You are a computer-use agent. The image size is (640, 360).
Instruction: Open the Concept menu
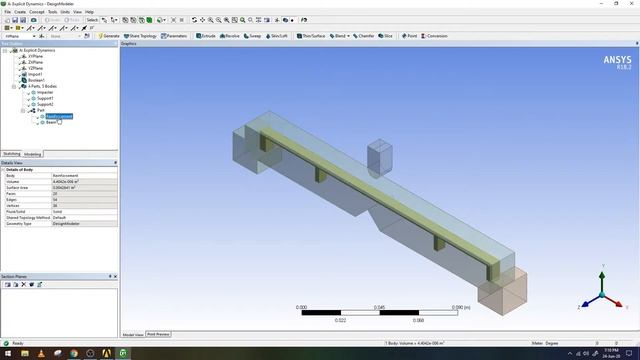coord(37,12)
